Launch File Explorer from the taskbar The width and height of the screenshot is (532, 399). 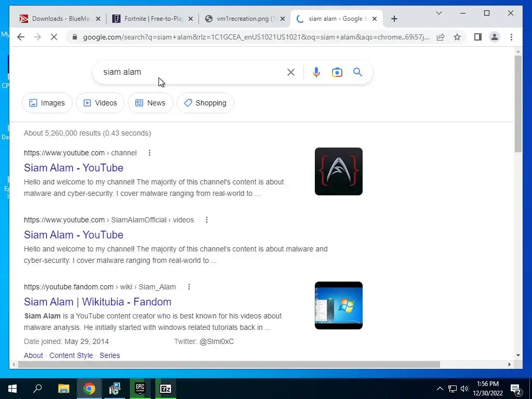click(x=63, y=389)
